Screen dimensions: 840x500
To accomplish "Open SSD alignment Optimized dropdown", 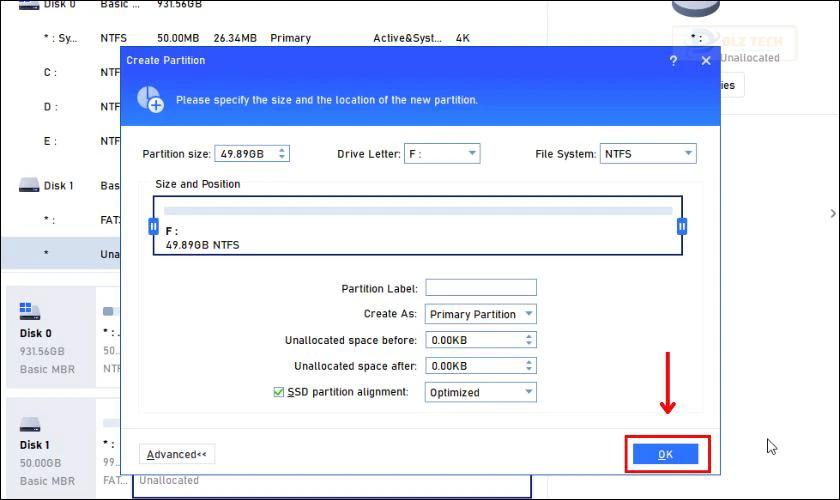I will (x=481, y=392).
